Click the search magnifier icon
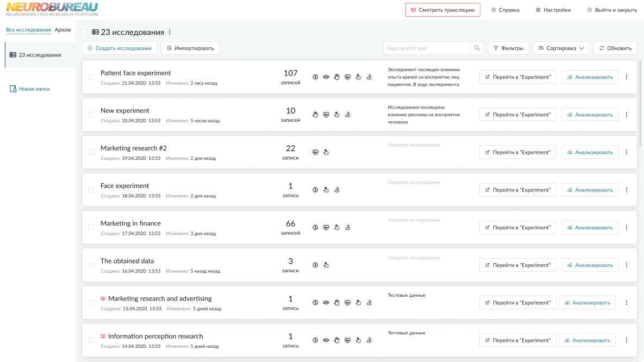644x362 pixels. [477, 48]
